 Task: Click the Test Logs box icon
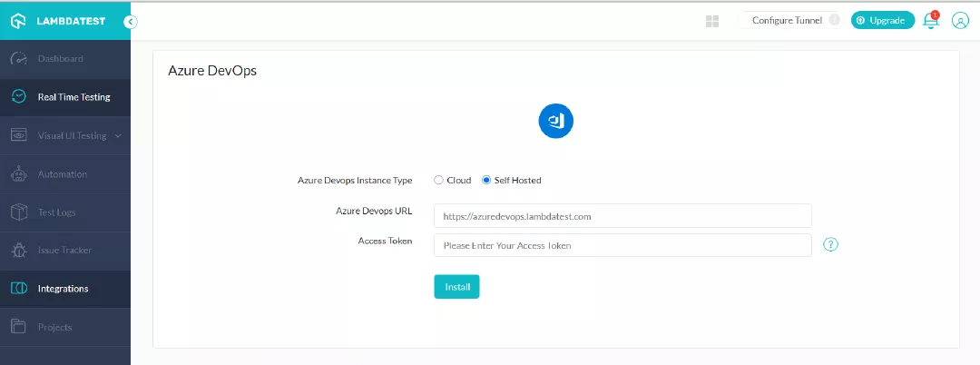pyautogui.click(x=19, y=212)
